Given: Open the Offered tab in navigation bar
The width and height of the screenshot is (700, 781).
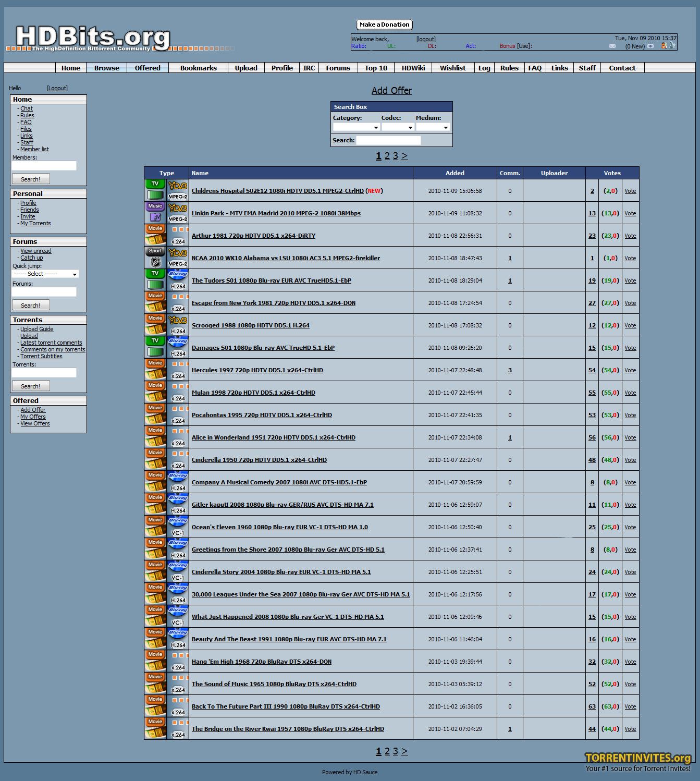Looking at the screenshot, I should [148, 68].
